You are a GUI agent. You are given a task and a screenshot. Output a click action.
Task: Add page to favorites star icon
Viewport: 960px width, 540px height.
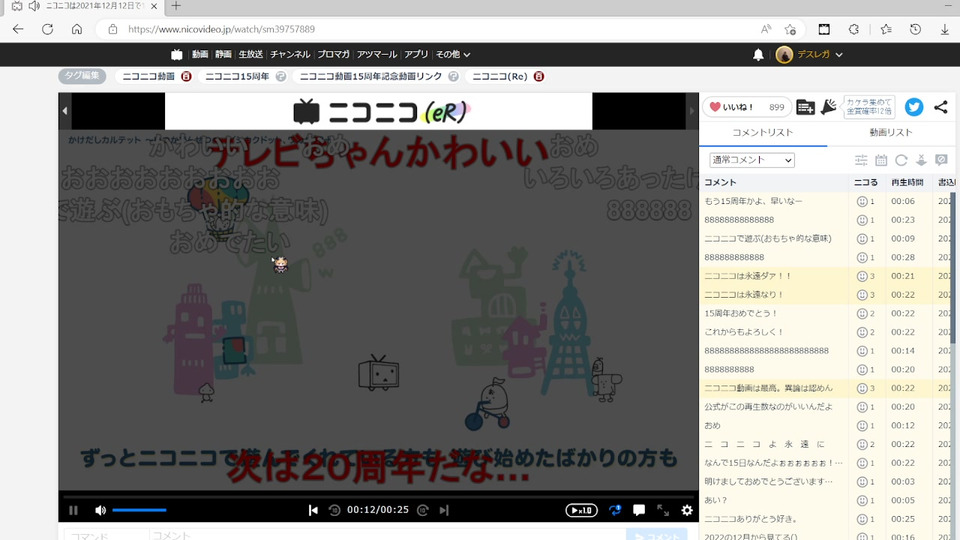click(x=790, y=29)
